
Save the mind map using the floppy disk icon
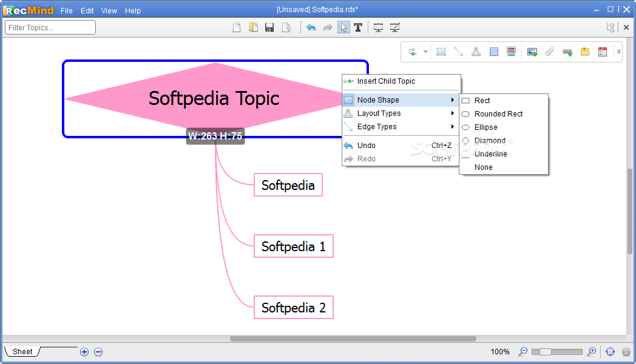[x=269, y=27]
